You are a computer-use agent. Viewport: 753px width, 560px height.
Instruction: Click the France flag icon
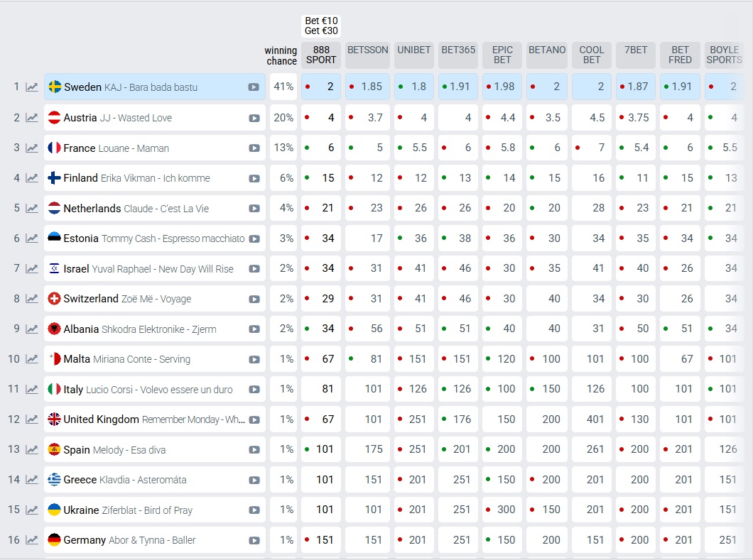coord(54,148)
